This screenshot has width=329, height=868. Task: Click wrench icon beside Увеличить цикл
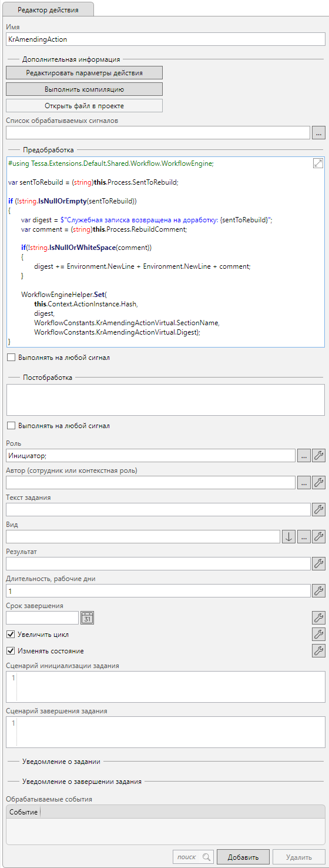pyautogui.click(x=318, y=634)
